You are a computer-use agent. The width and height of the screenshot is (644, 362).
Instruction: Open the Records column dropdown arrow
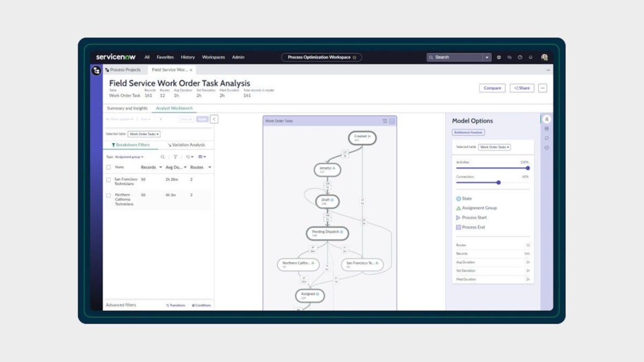pos(160,167)
